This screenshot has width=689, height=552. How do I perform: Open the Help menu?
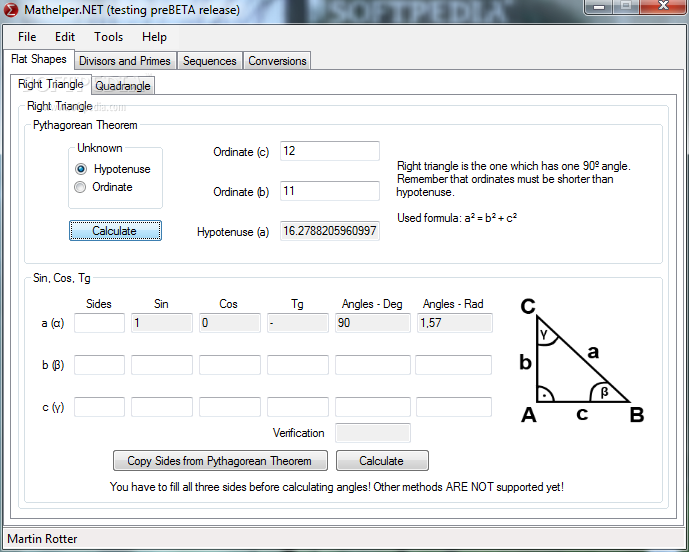coord(154,37)
